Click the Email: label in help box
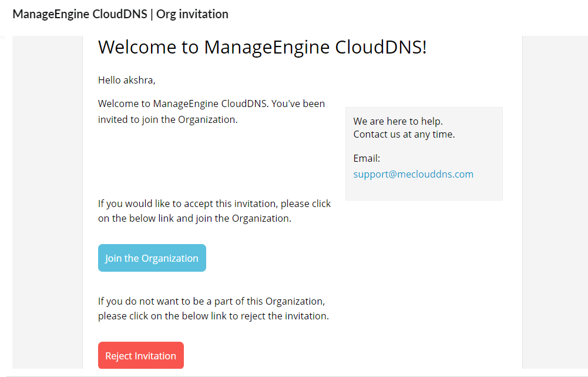Viewport: 588px width, 377px height. 367,158
